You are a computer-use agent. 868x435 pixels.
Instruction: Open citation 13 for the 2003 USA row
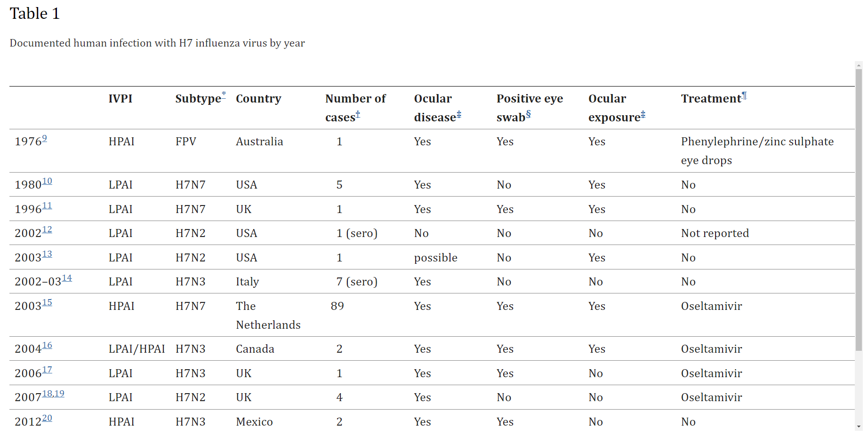(47, 254)
